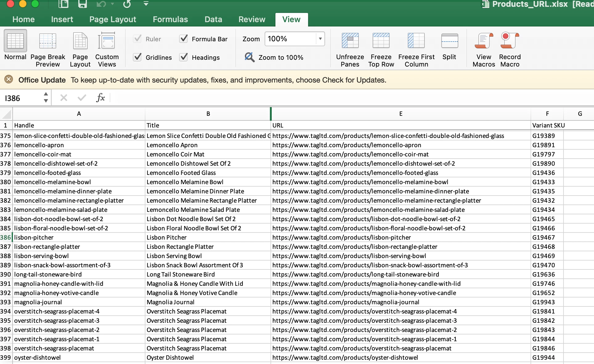Open the Quick Access Toolbar customize dropdown
Viewport: 594px width, 364px height.
point(146,4)
